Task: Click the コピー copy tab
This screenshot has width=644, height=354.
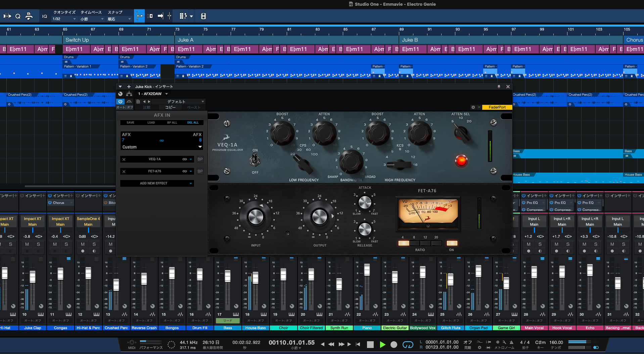Action: (x=170, y=107)
